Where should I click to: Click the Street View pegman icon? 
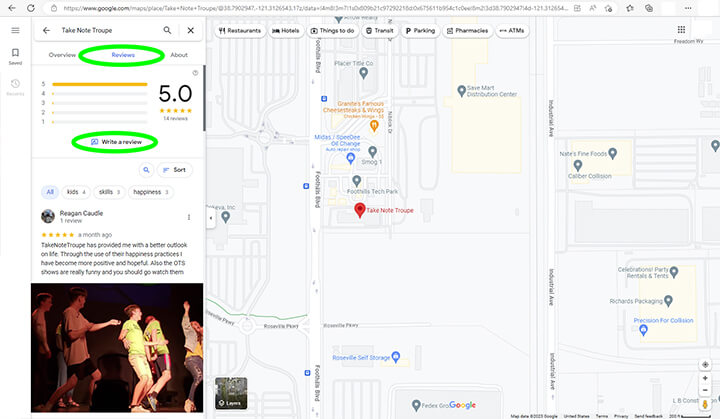(x=705, y=404)
